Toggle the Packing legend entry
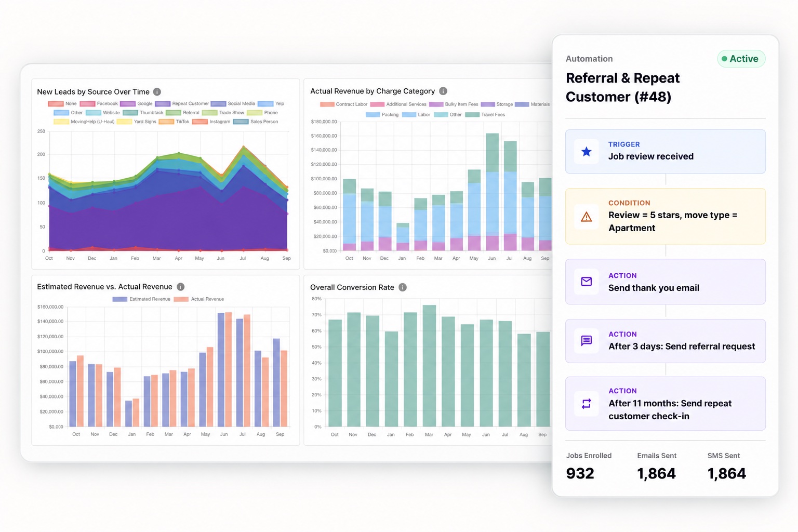Viewport: 798px width, 532px height. click(382, 115)
